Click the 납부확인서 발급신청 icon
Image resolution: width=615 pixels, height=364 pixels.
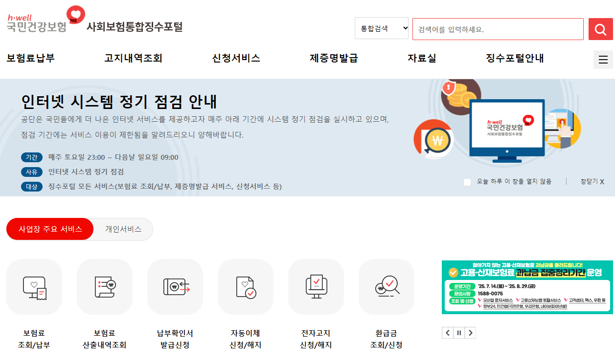[175, 287]
